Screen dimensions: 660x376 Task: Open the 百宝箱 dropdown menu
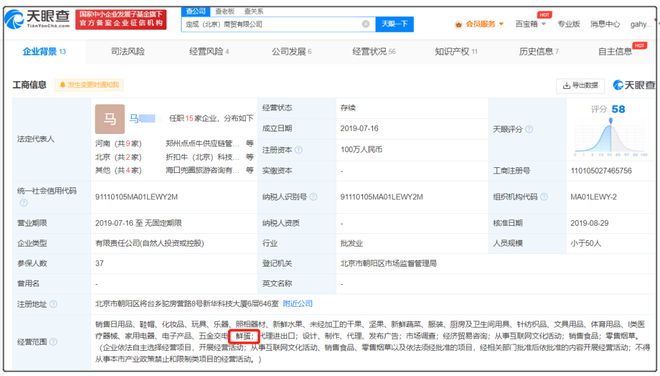pyautogui.click(x=530, y=24)
